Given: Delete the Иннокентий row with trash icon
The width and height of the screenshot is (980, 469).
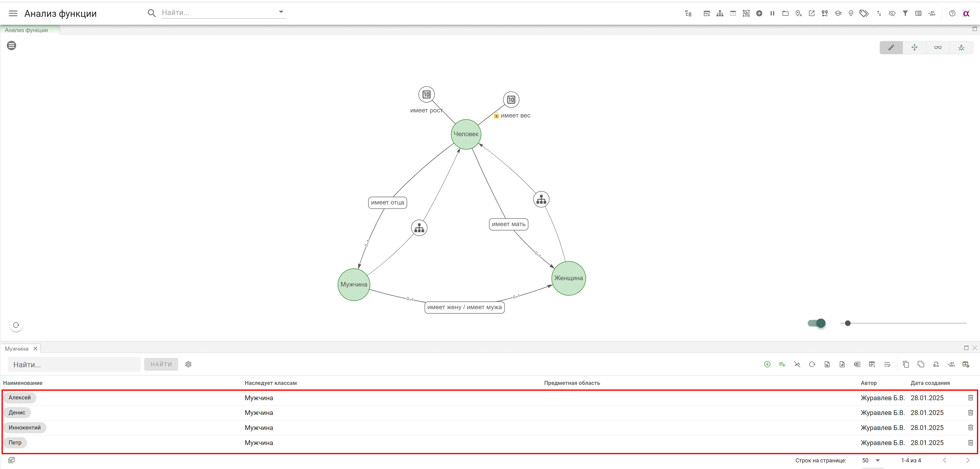Looking at the screenshot, I should [970, 427].
